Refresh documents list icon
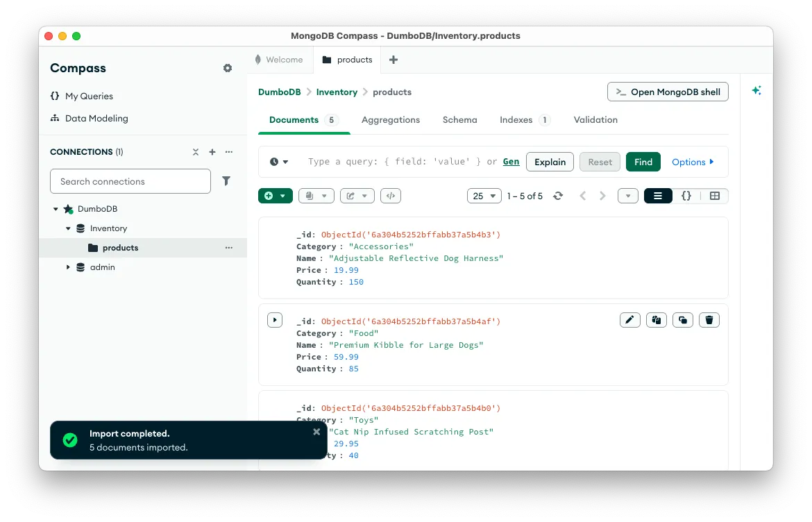812x522 pixels. coord(558,196)
